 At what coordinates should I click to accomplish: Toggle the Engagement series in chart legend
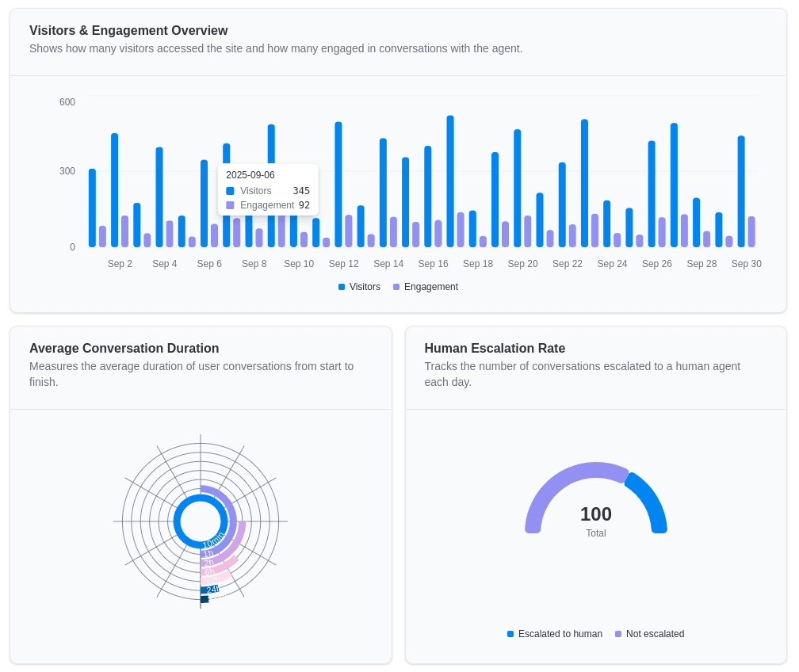425,287
